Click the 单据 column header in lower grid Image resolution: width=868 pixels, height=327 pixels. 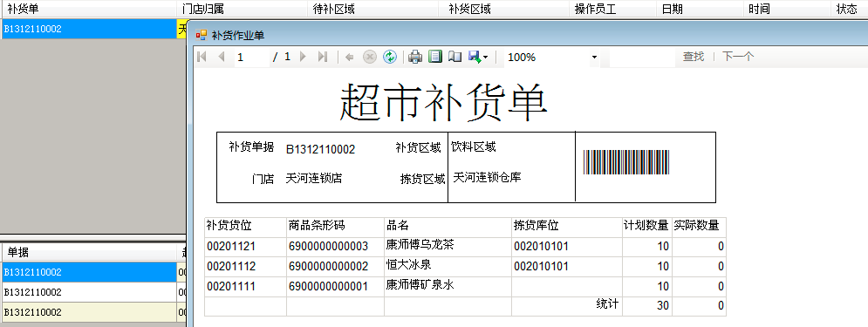(x=89, y=252)
